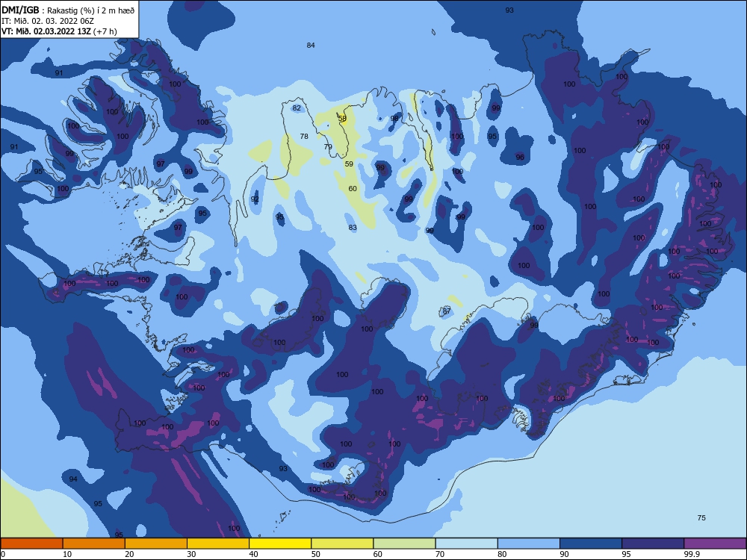Select the legend tick label 70
Image resolution: width=747 pixels, height=560 pixels.
click(440, 554)
